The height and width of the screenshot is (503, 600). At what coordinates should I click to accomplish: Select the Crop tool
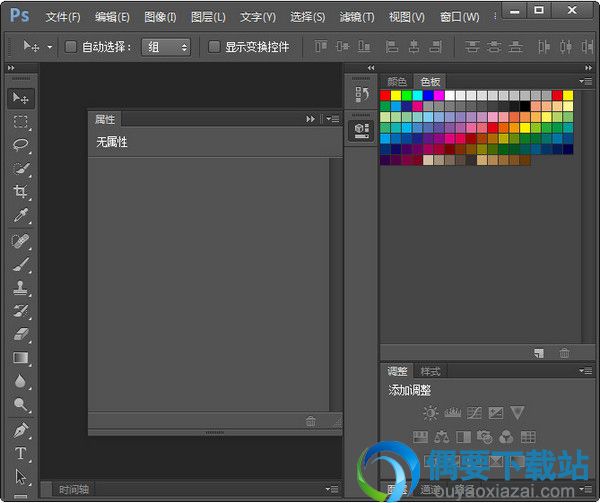(21, 192)
